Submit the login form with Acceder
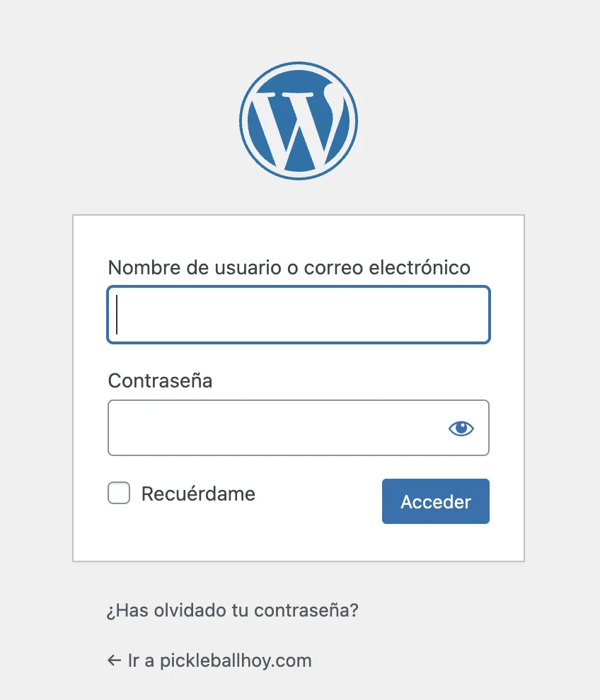 click(435, 501)
